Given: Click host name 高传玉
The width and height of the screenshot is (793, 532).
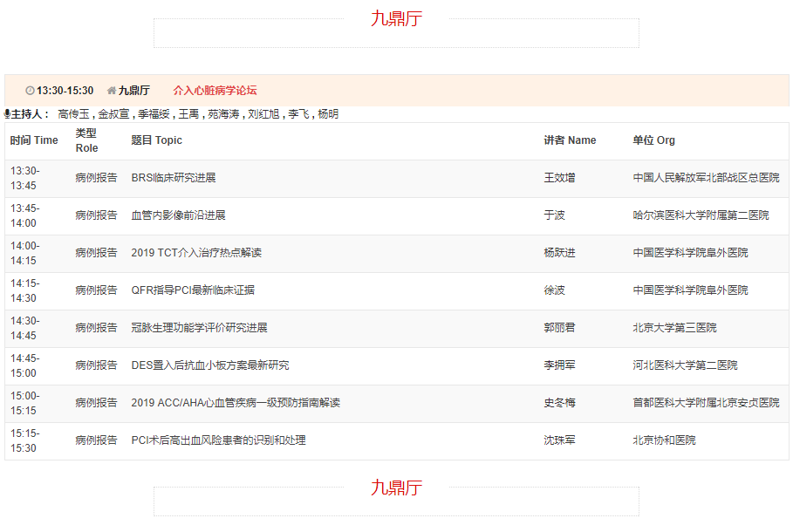Looking at the screenshot, I should 74,113.
